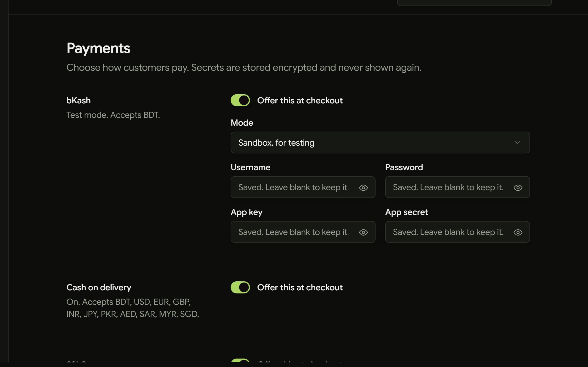Click the Mode dropdown chevron arrow
The image size is (588, 367).
(x=517, y=142)
